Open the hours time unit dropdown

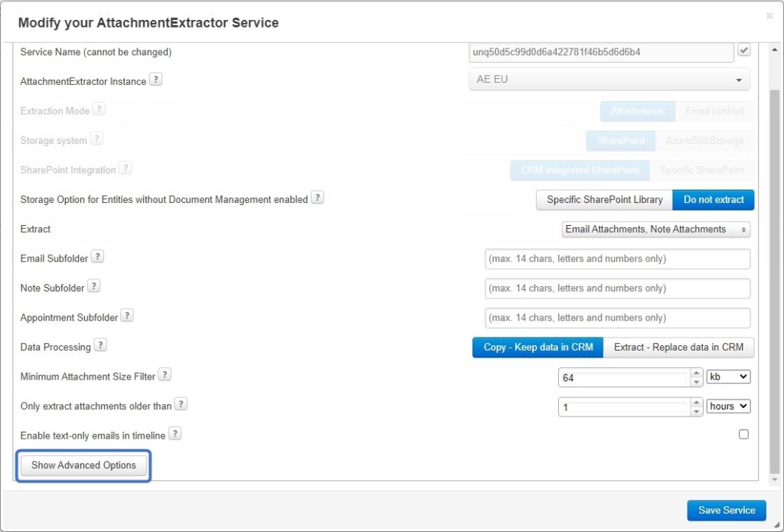[728, 406]
